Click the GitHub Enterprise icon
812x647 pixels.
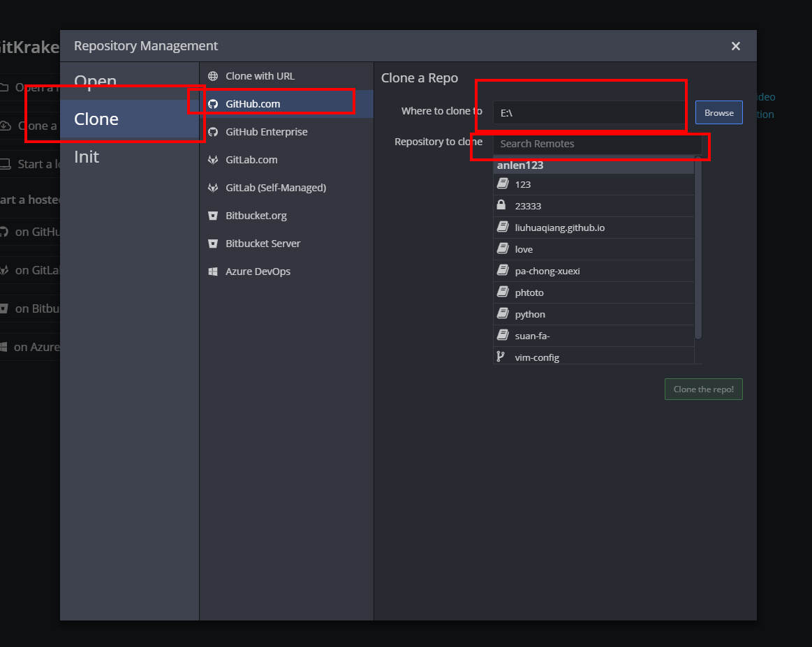pyautogui.click(x=213, y=132)
